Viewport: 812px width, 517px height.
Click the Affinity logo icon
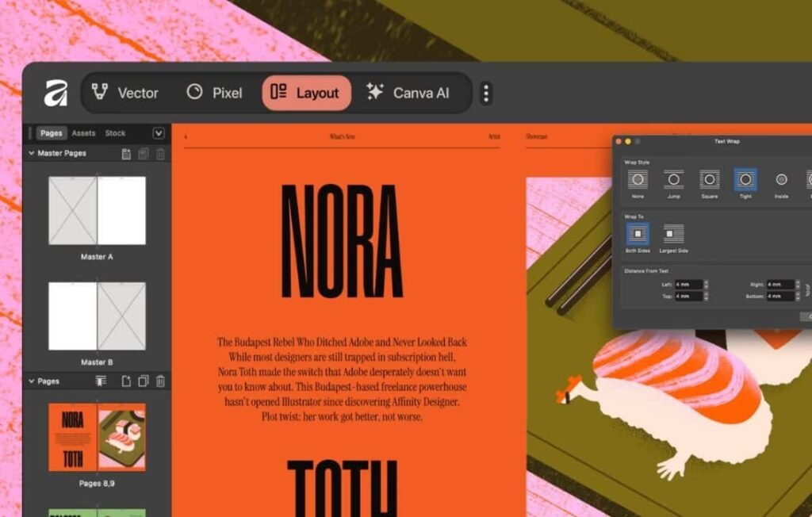(55, 94)
